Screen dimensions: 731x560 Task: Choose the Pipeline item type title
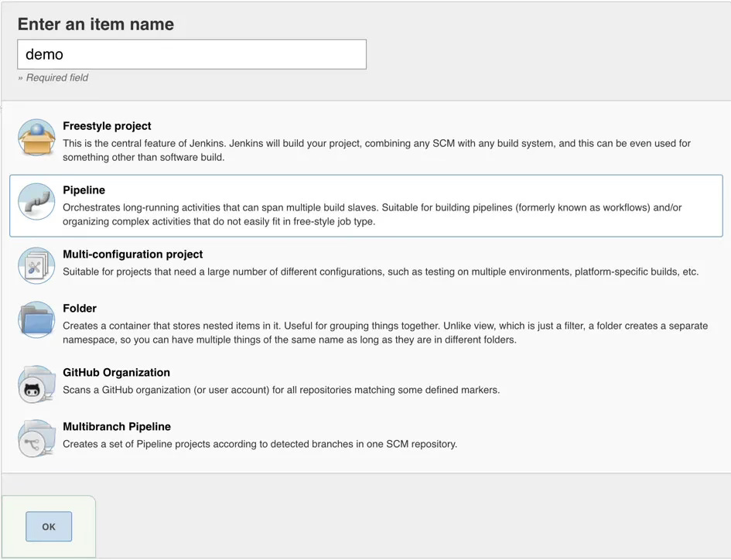click(84, 190)
